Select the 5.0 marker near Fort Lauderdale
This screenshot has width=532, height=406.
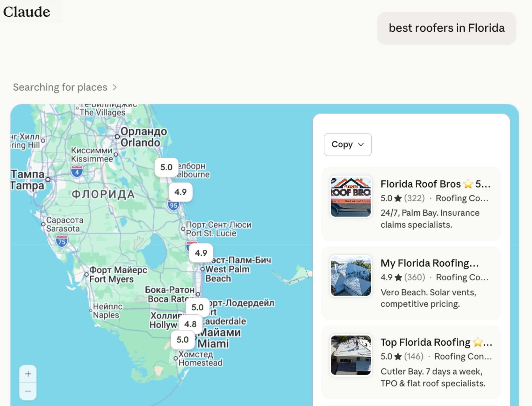click(197, 307)
